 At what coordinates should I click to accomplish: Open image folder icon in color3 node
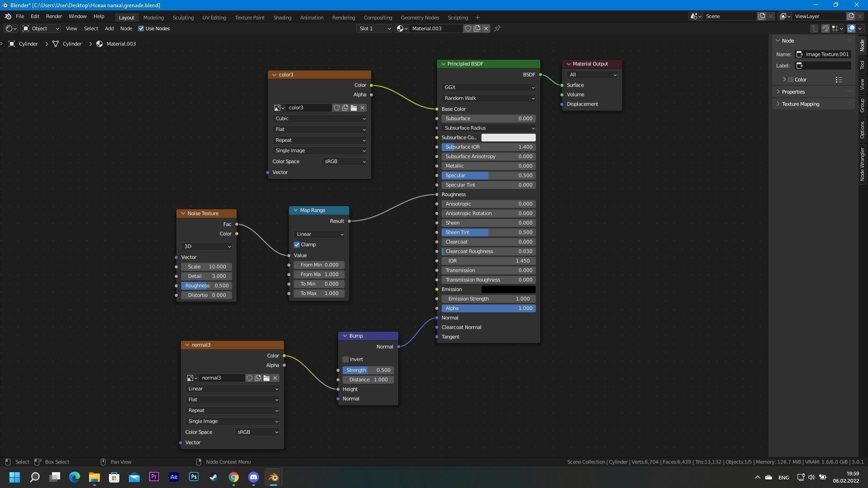click(x=354, y=108)
